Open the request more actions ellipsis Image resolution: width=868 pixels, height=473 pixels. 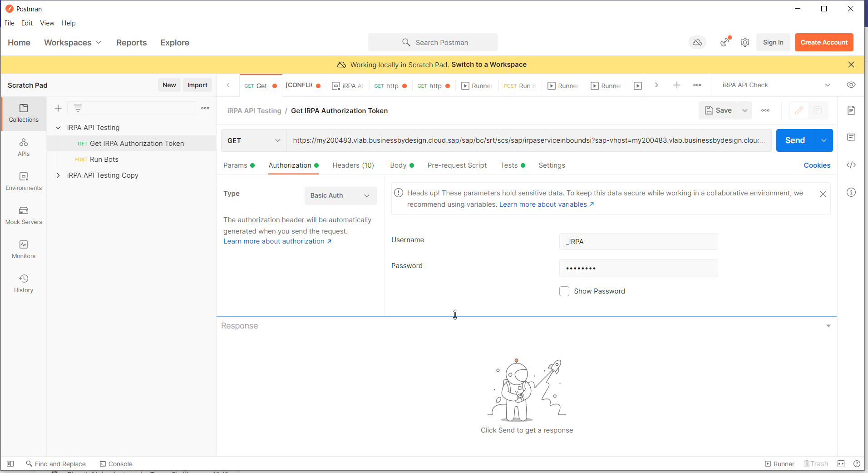click(765, 110)
